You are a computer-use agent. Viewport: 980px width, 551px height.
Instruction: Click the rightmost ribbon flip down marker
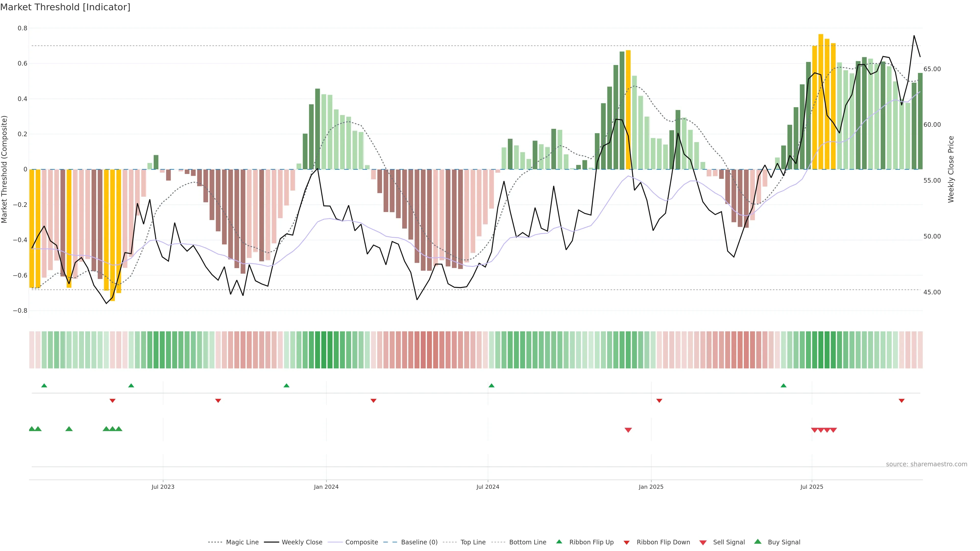(901, 400)
